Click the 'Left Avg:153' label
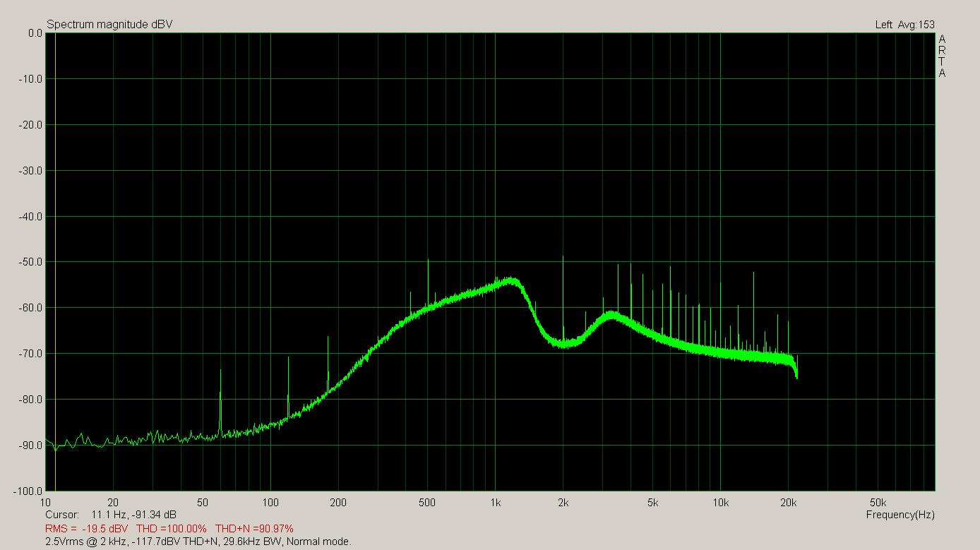Viewport: 980px width, 550px height. point(905,25)
